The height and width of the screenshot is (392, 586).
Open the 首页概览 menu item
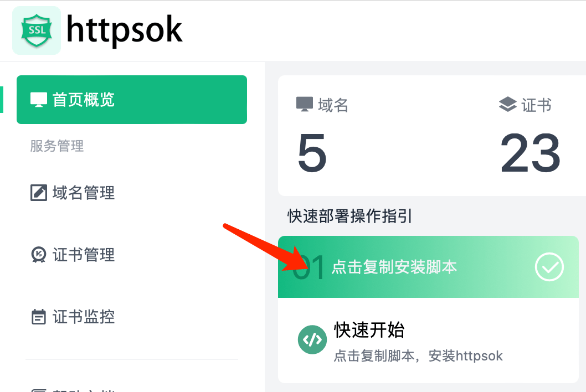(x=83, y=100)
